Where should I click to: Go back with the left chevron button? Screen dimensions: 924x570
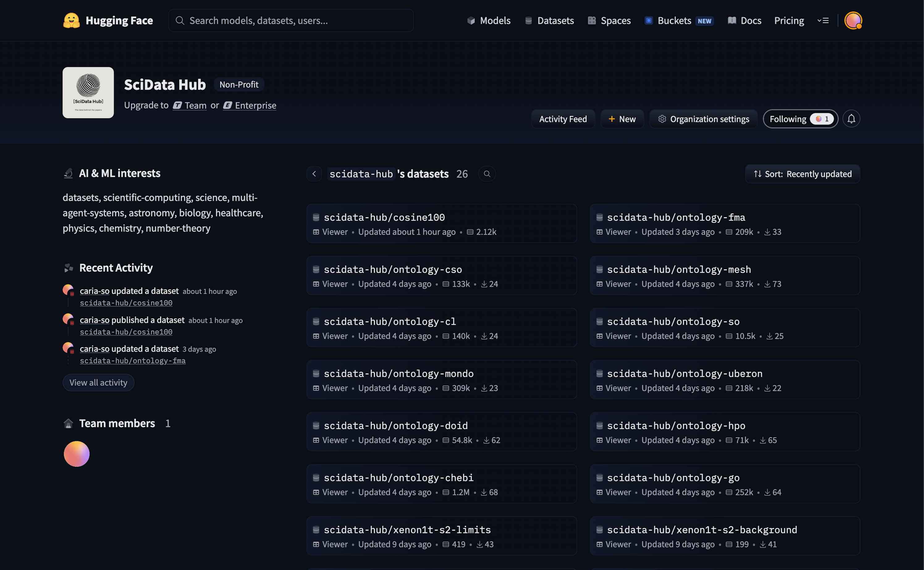click(314, 174)
